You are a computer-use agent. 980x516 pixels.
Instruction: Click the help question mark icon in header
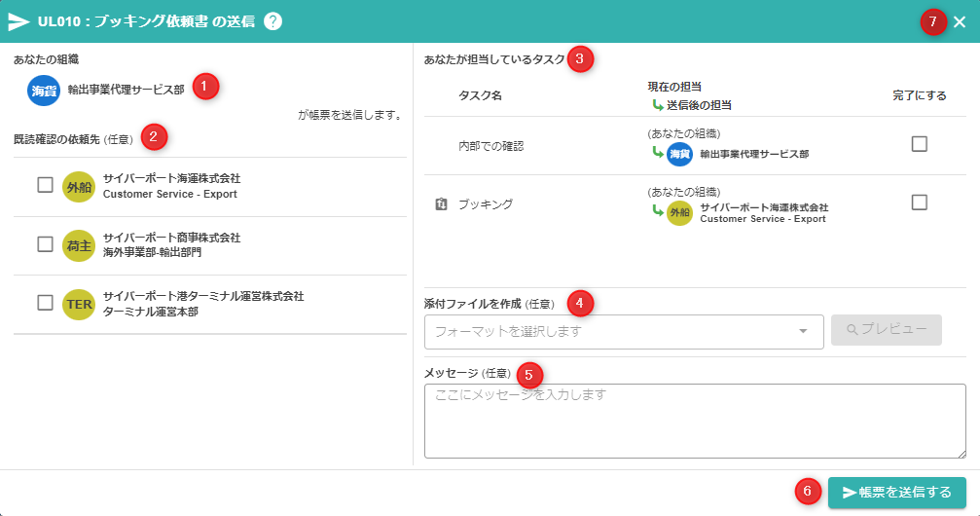(272, 21)
